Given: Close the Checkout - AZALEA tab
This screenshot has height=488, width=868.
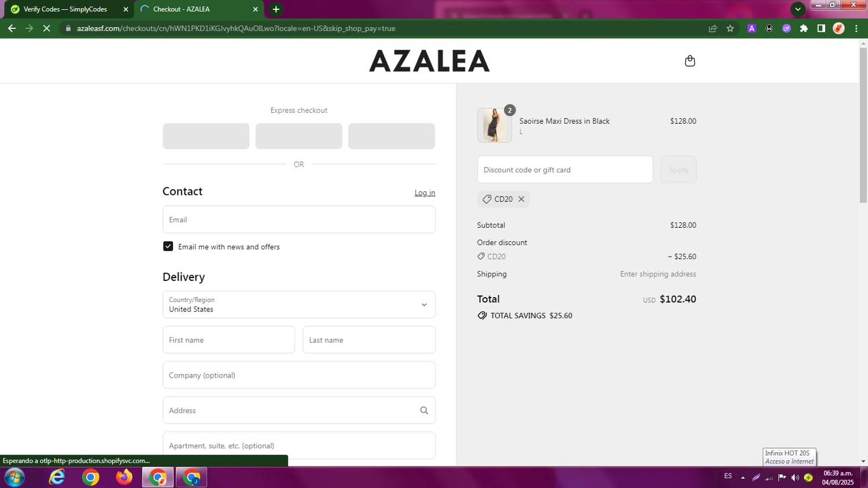Looking at the screenshot, I should [255, 9].
